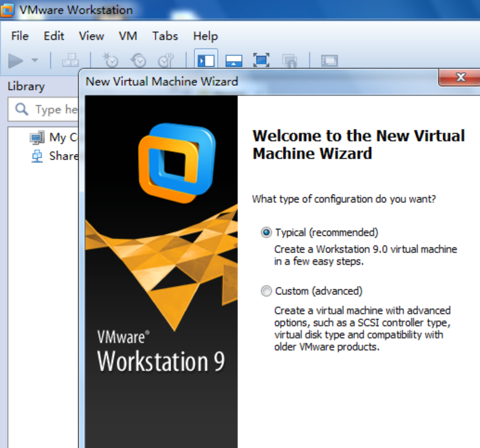Click the VMware Workstation title bar icon

[7, 10]
